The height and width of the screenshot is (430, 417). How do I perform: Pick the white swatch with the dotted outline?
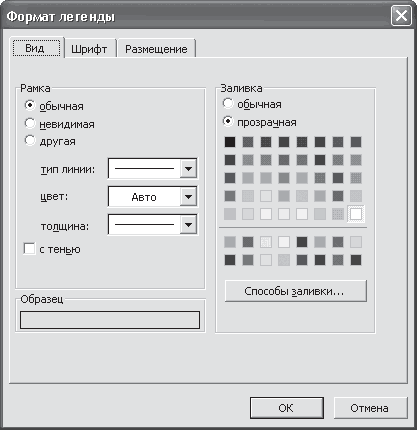click(x=356, y=214)
